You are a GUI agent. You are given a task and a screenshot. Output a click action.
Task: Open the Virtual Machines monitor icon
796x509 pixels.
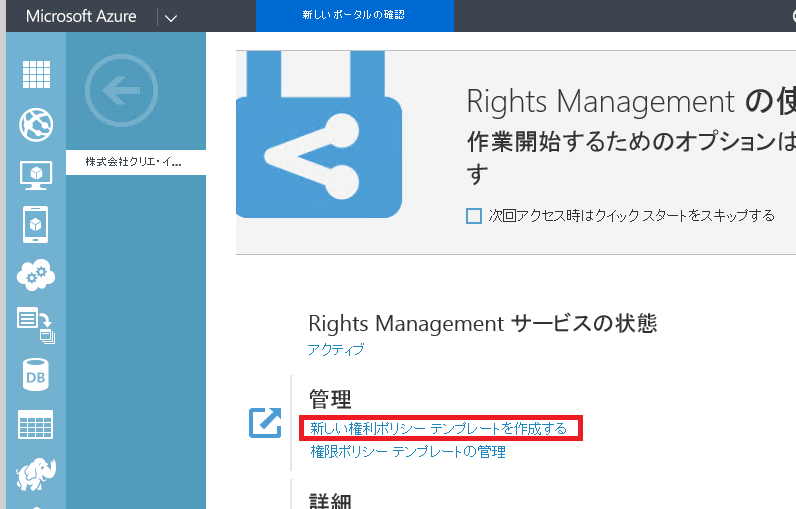[36, 175]
